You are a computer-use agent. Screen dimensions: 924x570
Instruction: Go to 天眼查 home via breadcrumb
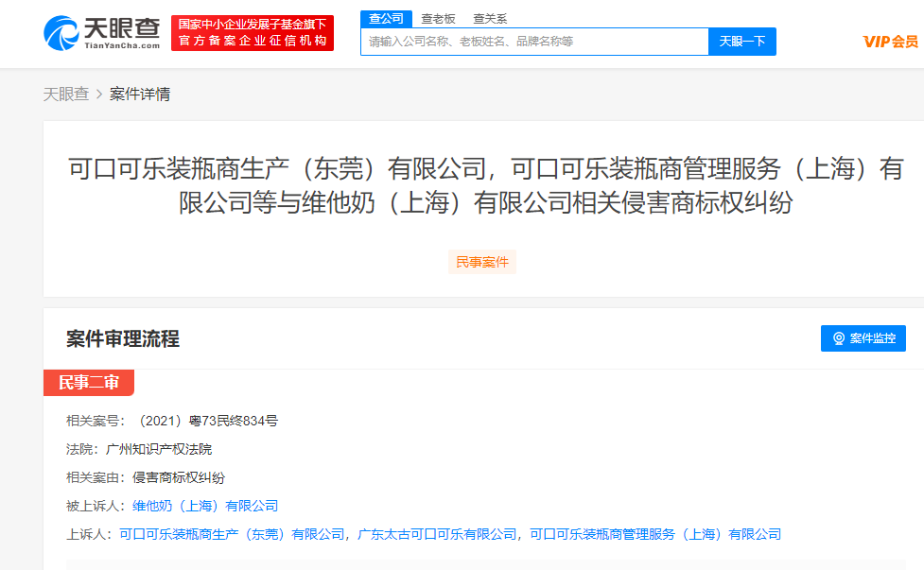click(x=66, y=95)
